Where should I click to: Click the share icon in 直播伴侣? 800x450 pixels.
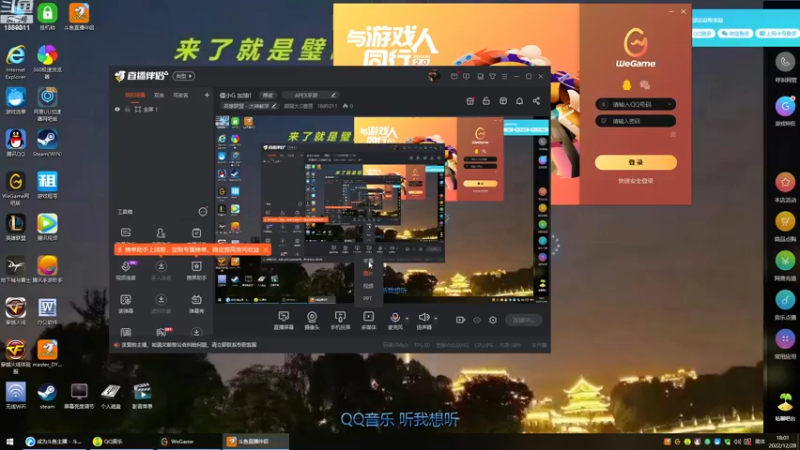pos(536,101)
